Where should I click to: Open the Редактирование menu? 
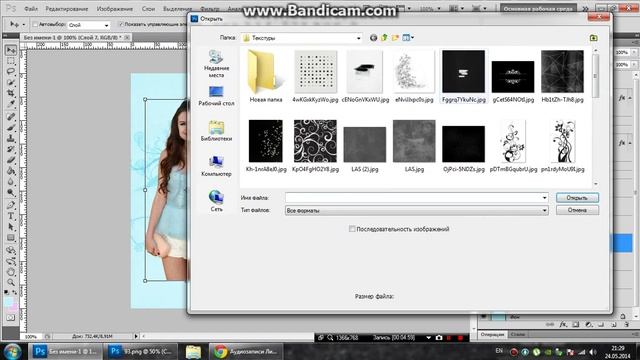[67, 9]
